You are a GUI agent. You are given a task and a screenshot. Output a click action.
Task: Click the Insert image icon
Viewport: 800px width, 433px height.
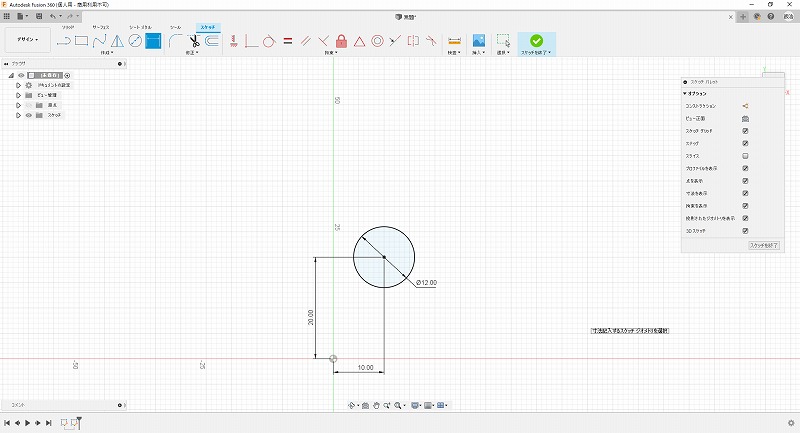click(x=479, y=41)
